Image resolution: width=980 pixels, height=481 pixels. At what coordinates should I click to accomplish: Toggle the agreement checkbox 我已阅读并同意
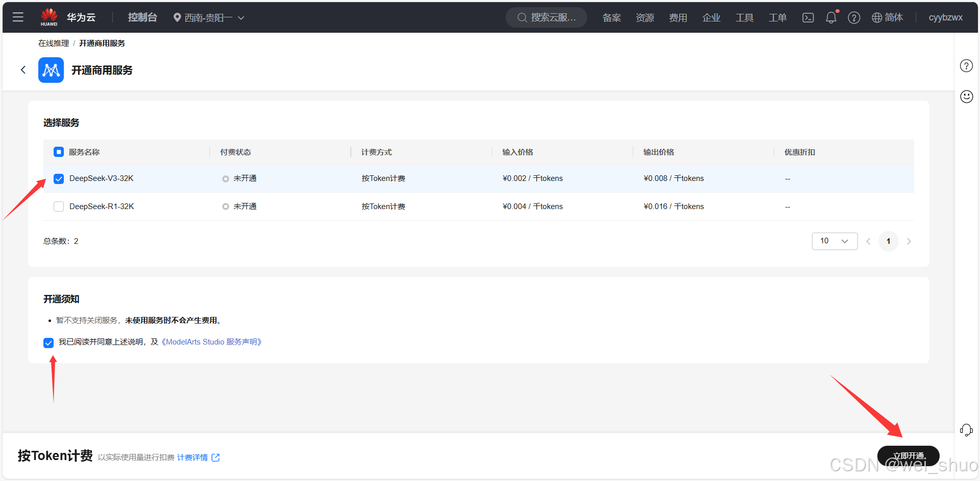[x=49, y=342]
